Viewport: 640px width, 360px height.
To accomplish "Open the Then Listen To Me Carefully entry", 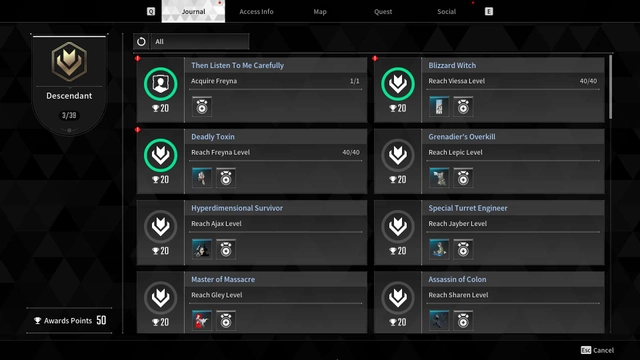I will [252, 90].
